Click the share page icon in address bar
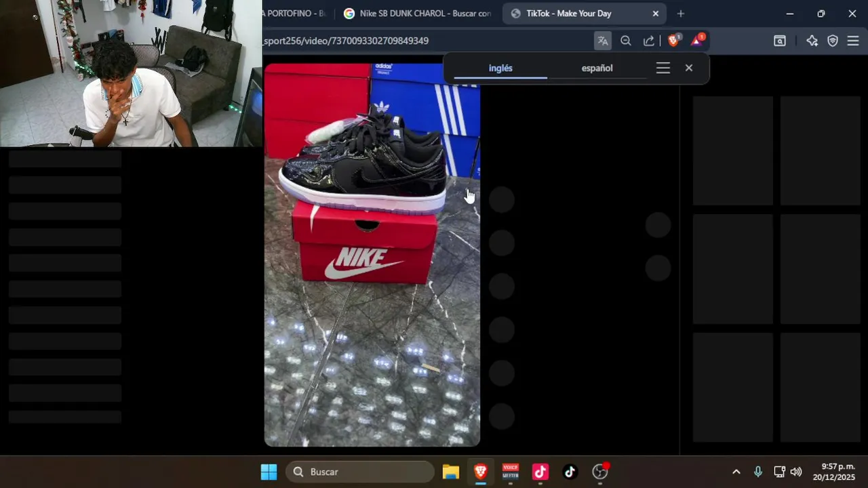Screen dimensions: 868x488 pos(649,41)
